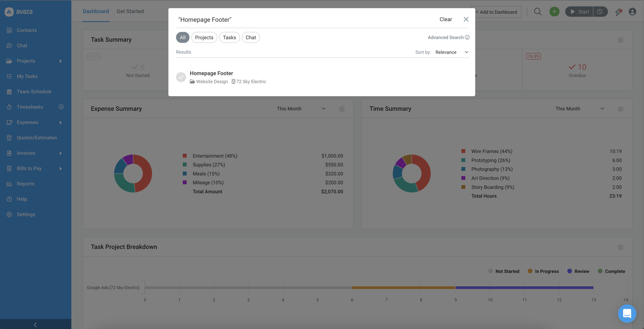
Task: Click the In Progress legend color dot
Action: [x=530, y=271]
